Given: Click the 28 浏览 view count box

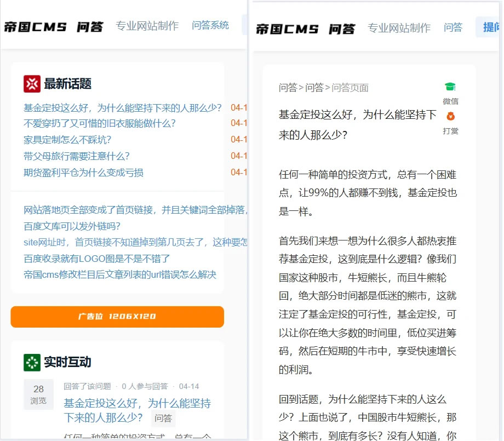Looking at the screenshot, I should pyautogui.click(x=38, y=395).
